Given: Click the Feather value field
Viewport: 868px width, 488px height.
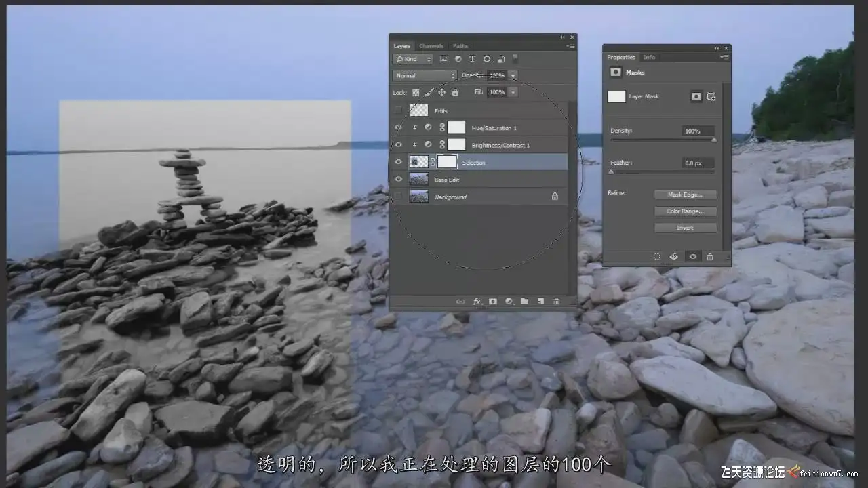Looking at the screenshot, I should pos(698,163).
